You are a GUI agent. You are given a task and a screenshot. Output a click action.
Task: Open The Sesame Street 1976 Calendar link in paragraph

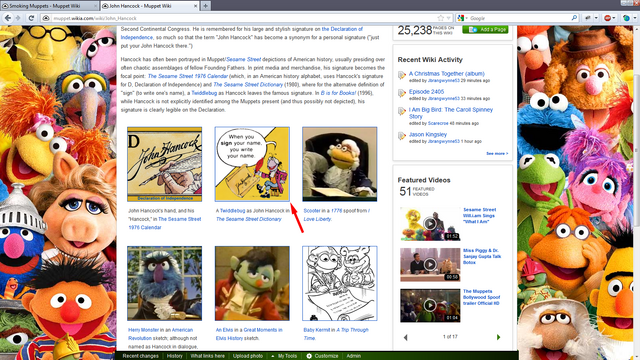pos(188,76)
